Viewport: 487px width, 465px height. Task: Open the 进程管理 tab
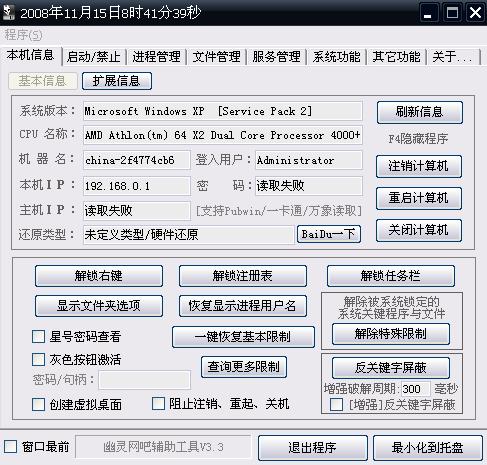click(x=156, y=57)
